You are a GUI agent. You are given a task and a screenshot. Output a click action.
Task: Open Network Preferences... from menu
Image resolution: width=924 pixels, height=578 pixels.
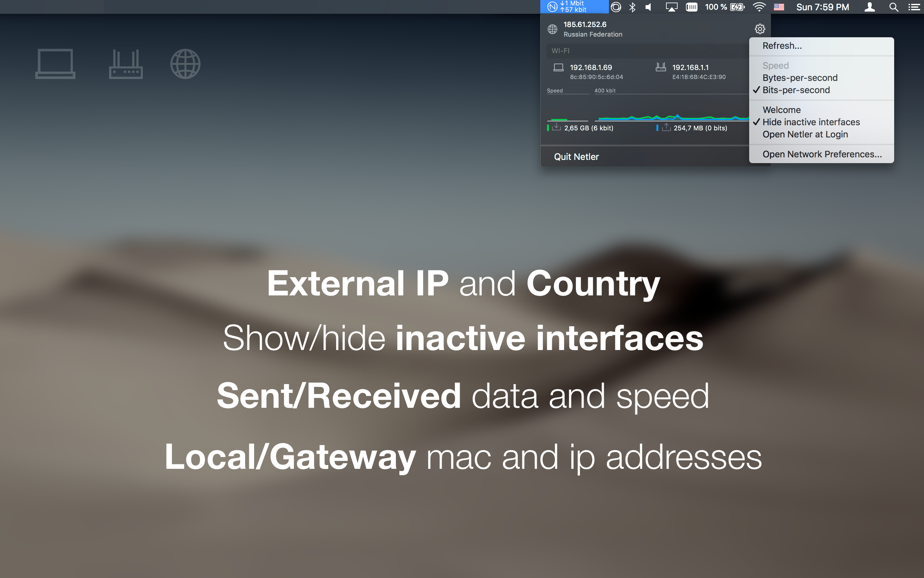pyautogui.click(x=821, y=154)
